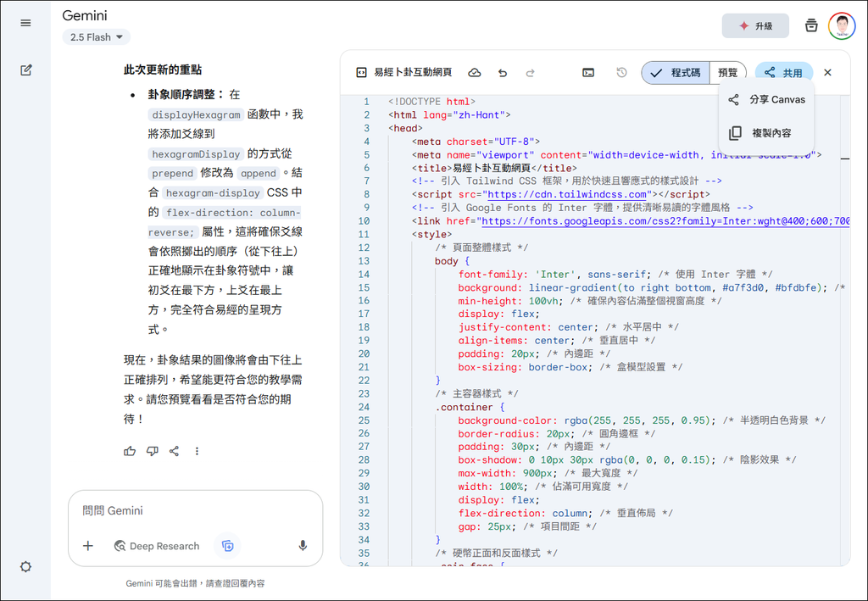Image resolution: width=868 pixels, height=601 pixels.
Task: Click the /* 頁面整體樣式 */ comment line
Action: (481, 248)
